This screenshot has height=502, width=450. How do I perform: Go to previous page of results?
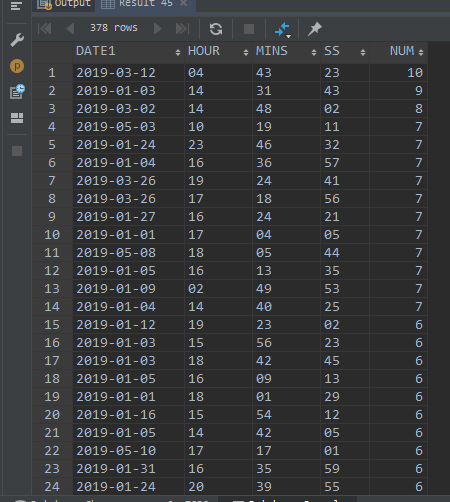(x=70, y=29)
